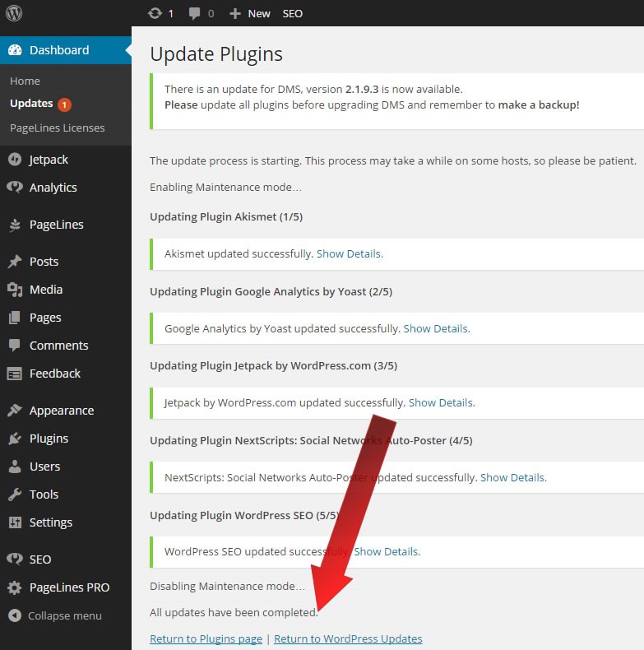
Task: Open the Plugins menu in sidebar
Action: point(49,439)
